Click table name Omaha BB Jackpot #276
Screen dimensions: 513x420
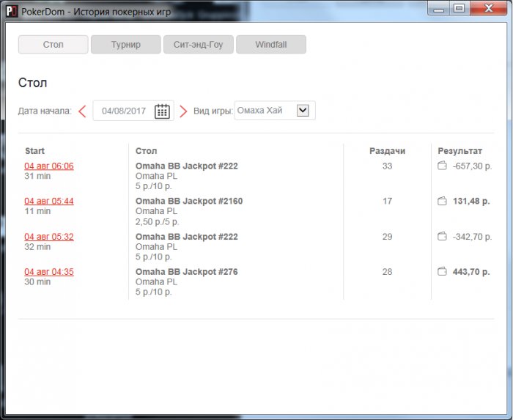pos(186,271)
